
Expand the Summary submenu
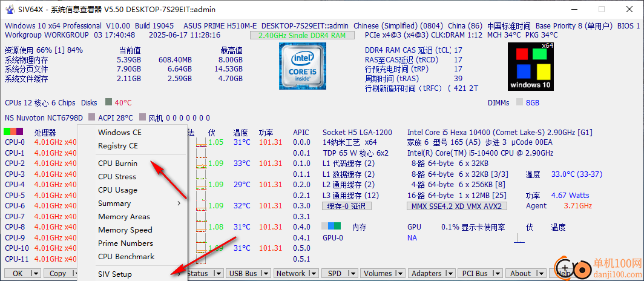tap(132, 203)
